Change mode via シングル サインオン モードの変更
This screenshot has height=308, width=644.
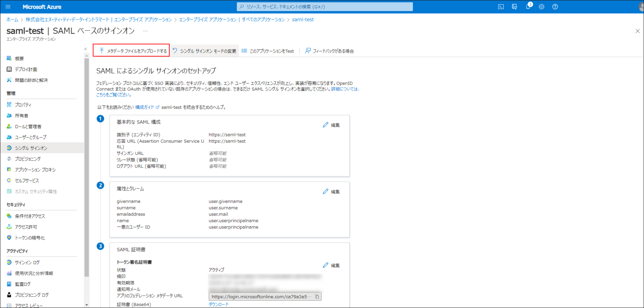[x=205, y=50]
